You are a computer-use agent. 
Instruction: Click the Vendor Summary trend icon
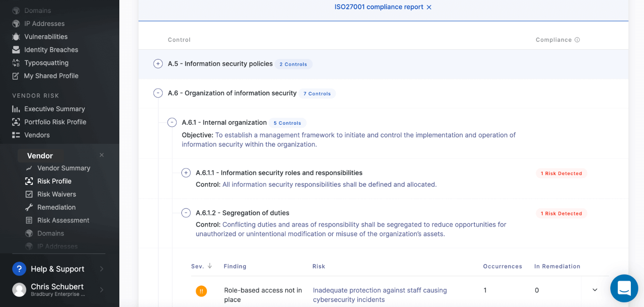[29, 168]
